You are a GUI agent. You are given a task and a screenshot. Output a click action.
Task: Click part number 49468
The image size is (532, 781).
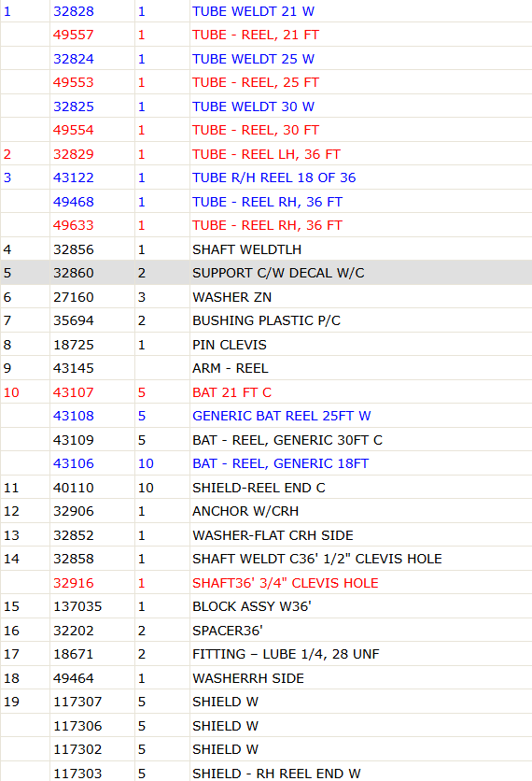[x=73, y=202]
